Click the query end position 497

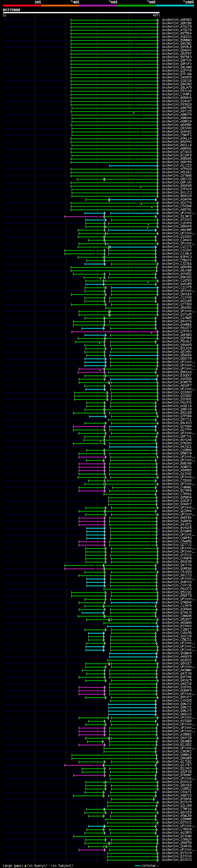point(155,15)
